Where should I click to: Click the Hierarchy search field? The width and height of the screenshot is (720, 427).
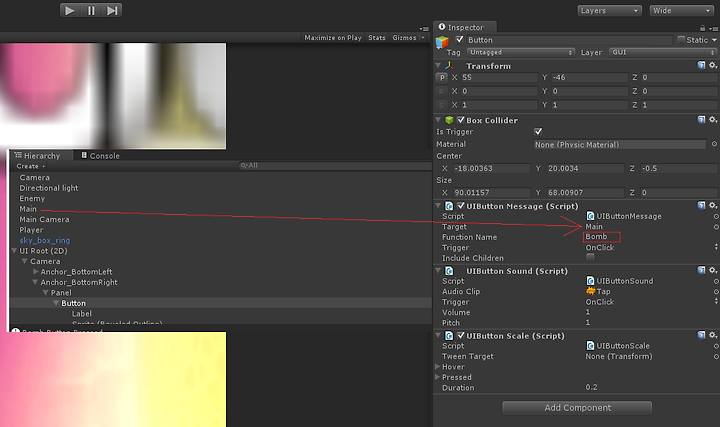tap(335, 165)
